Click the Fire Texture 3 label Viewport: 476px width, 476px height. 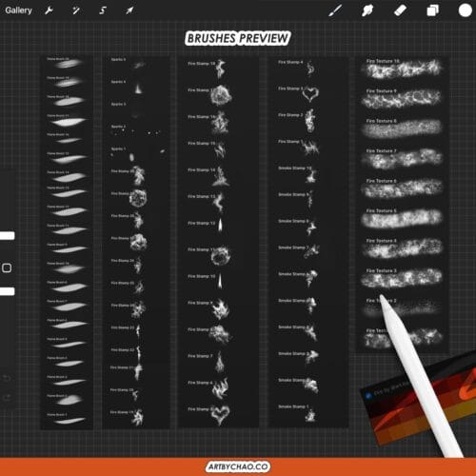381,270
